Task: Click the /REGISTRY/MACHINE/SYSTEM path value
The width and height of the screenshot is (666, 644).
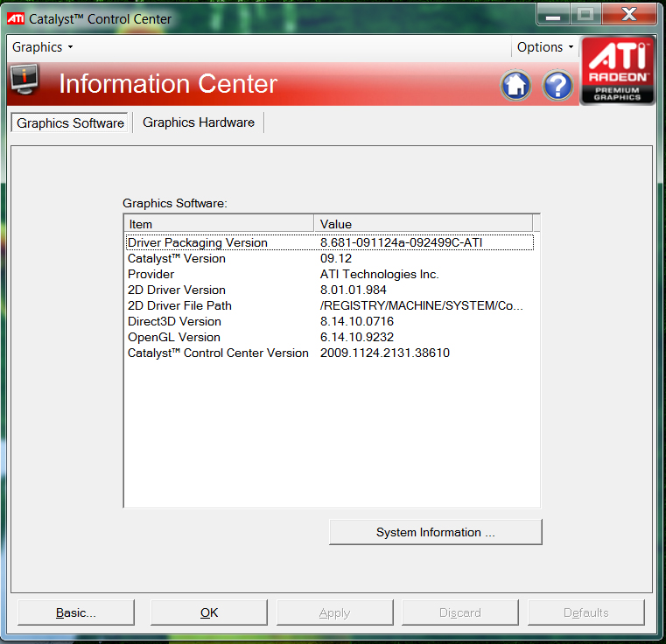Action: [421, 305]
